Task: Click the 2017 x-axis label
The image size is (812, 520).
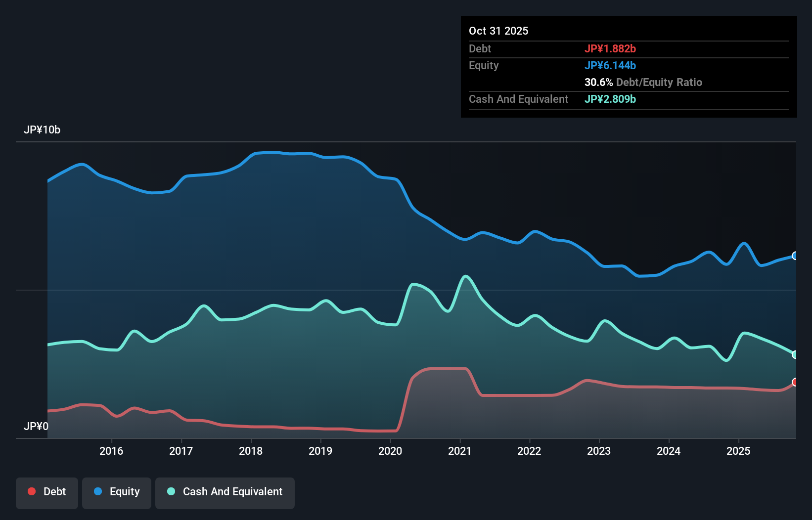Action: coord(181,451)
